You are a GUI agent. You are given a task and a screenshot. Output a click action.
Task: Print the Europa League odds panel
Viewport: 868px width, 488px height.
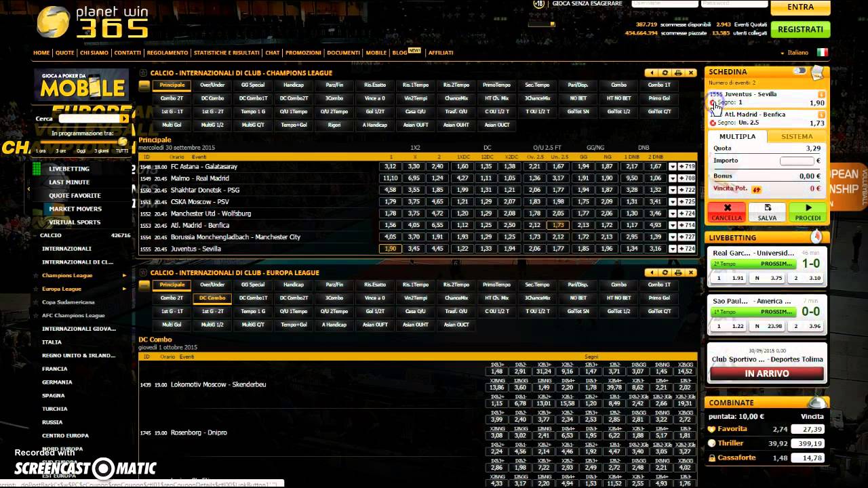(x=677, y=272)
